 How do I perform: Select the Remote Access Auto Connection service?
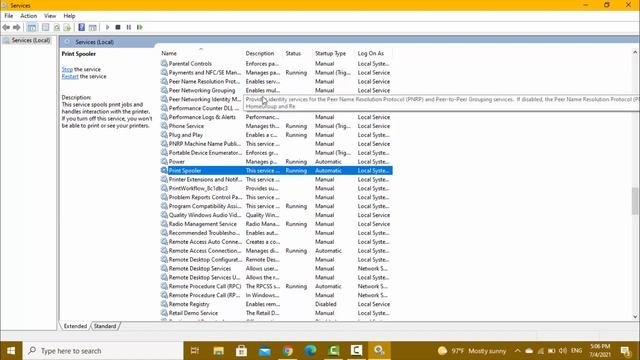click(x=276, y=242)
